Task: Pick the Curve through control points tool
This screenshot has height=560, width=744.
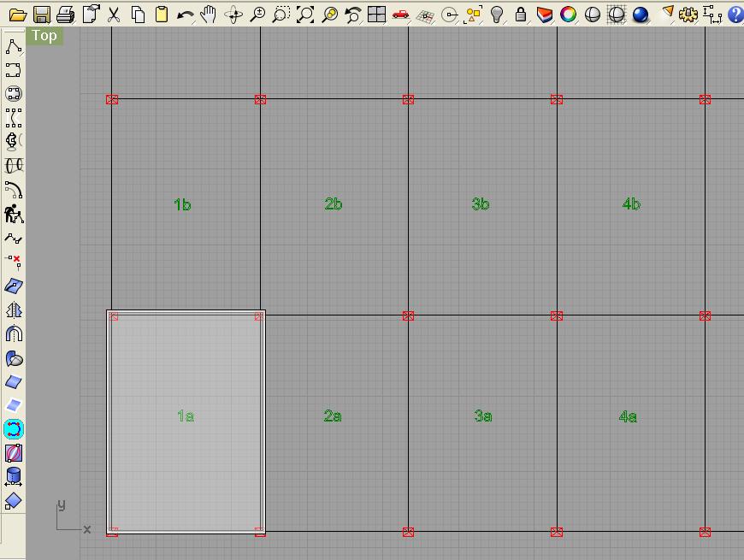Action: click(14, 118)
